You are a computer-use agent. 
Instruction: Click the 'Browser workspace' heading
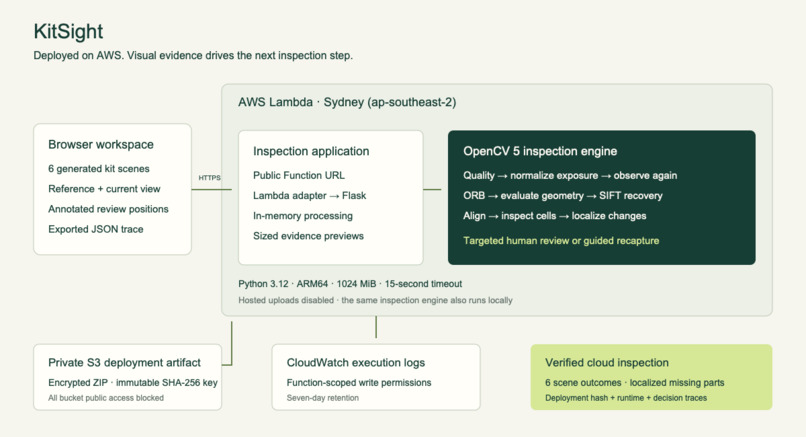pos(101,144)
